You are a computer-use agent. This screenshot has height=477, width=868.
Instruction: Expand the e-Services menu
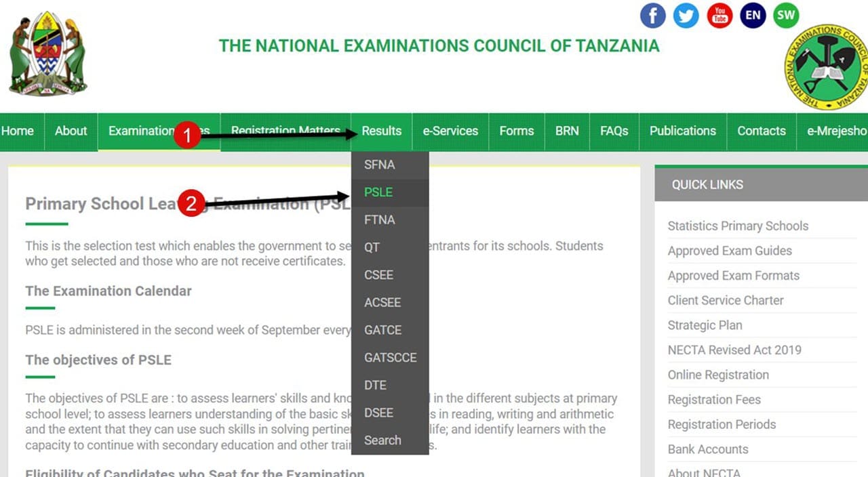pos(450,131)
